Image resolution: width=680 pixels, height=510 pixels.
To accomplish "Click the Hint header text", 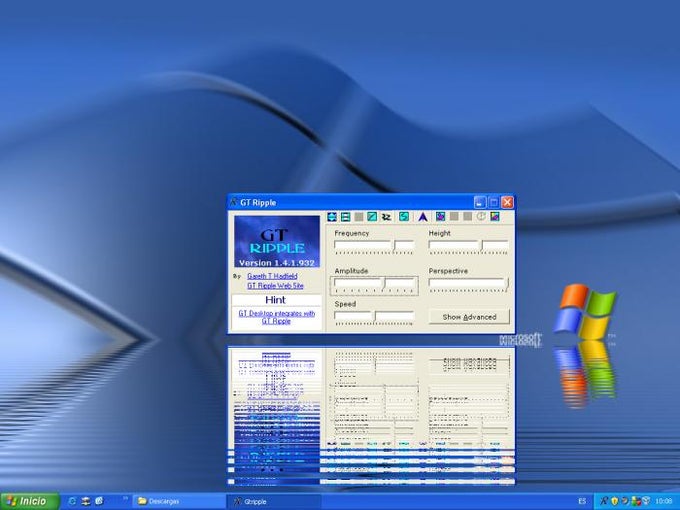I will [275, 300].
